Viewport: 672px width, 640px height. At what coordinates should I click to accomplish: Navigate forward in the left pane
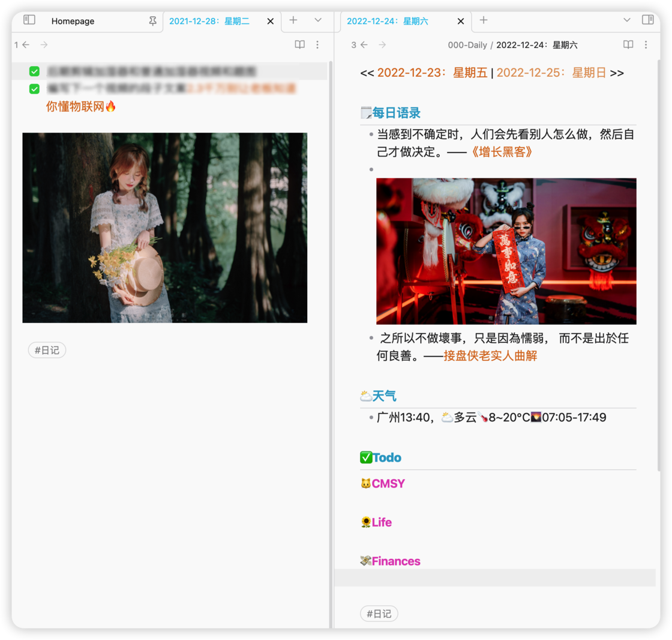click(x=43, y=44)
